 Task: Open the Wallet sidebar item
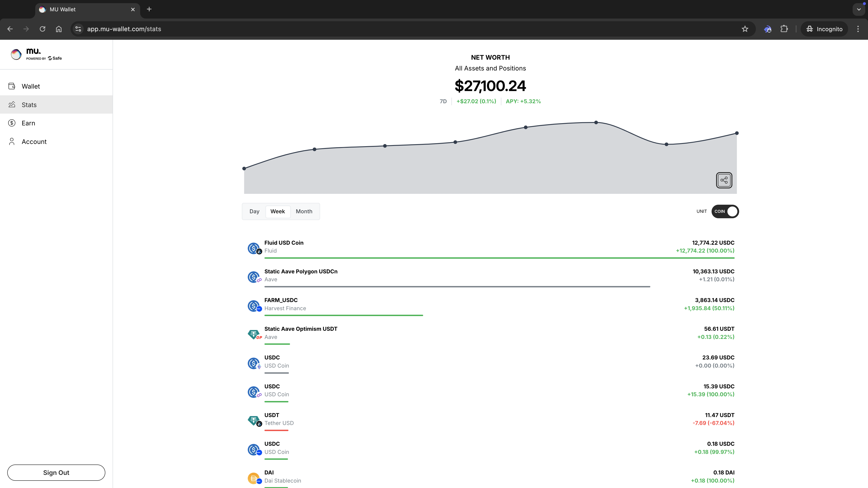coord(56,86)
